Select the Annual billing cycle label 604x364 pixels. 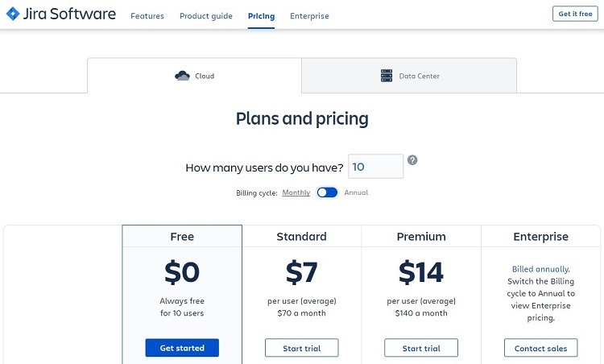(356, 192)
